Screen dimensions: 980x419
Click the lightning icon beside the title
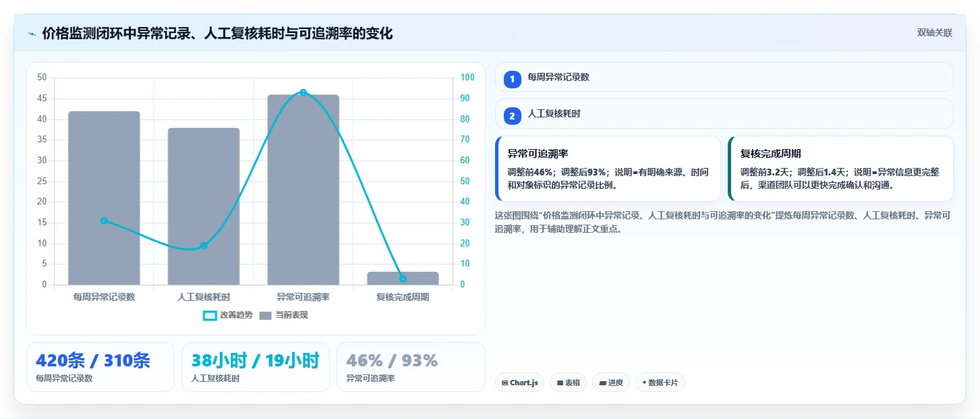(x=32, y=34)
